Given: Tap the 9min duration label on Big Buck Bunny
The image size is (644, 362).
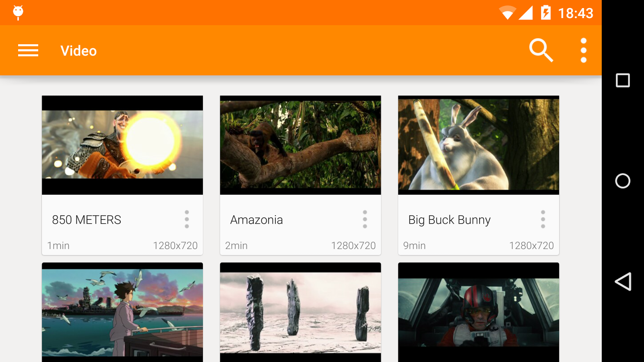Looking at the screenshot, I should pyautogui.click(x=415, y=245).
